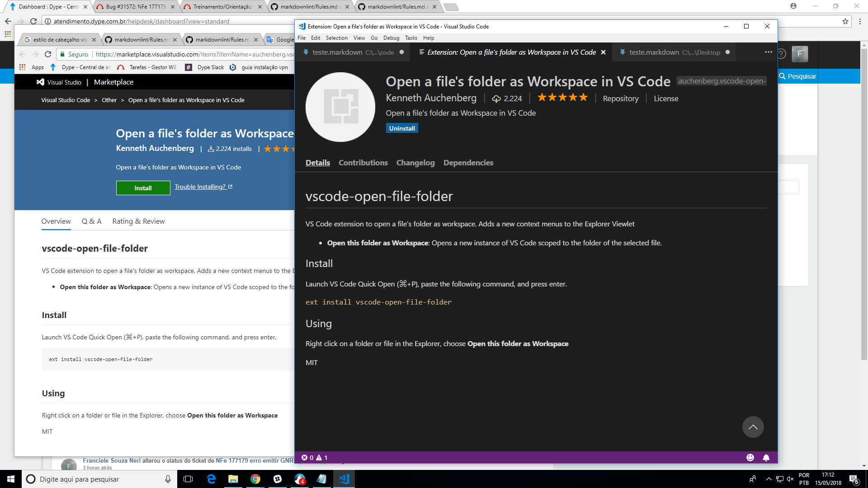The height and width of the screenshot is (488, 868).
Task: Open the File menu in VS Code
Action: [x=302, y=38]
